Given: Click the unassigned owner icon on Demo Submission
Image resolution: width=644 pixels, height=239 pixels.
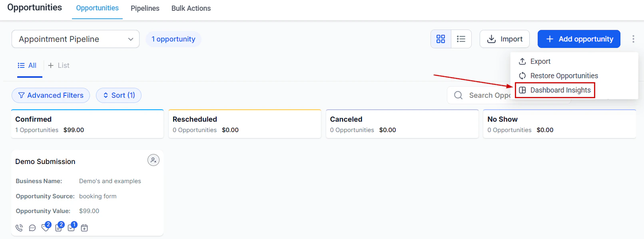Looking at the screenshot, I should (153, 160).
